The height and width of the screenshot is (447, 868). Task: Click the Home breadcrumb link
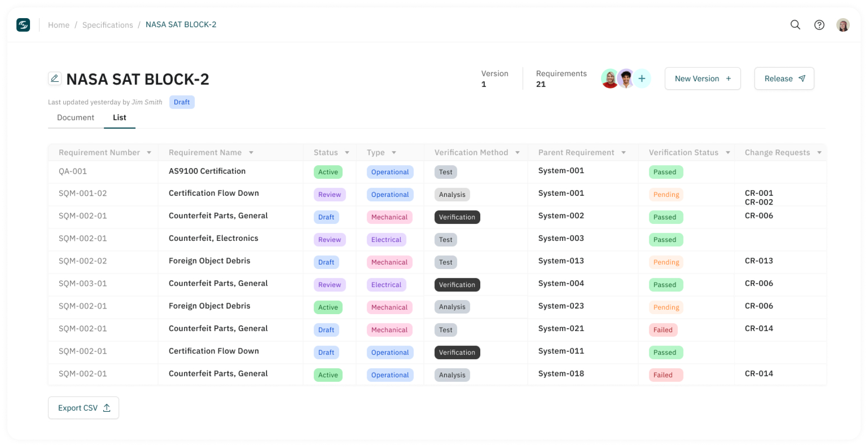[59, 25]
